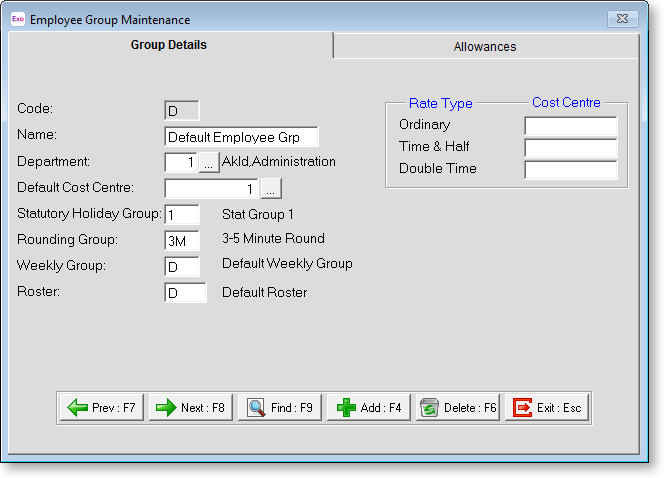Click the green plus Add icon
This screenshot has height=478, width=664.
346,408
